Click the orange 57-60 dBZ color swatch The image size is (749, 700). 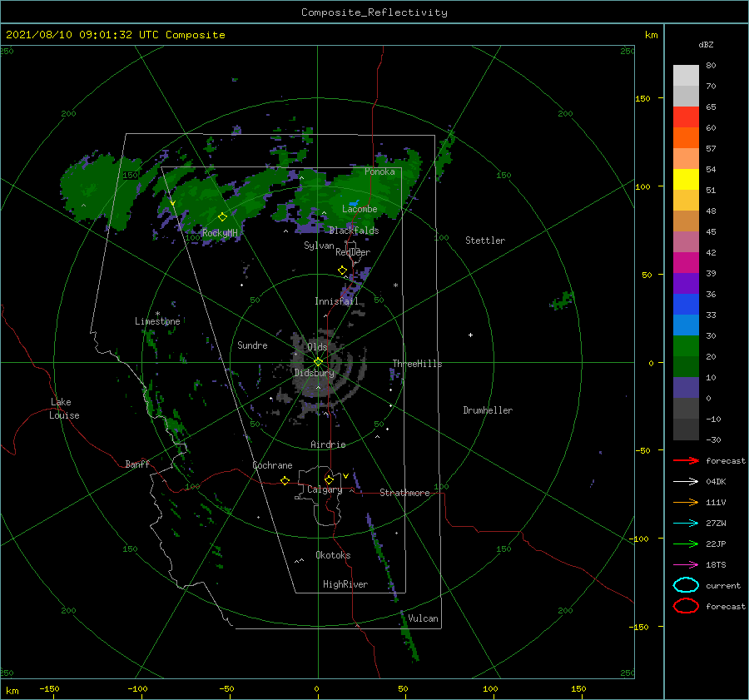(x=686, y=137)
